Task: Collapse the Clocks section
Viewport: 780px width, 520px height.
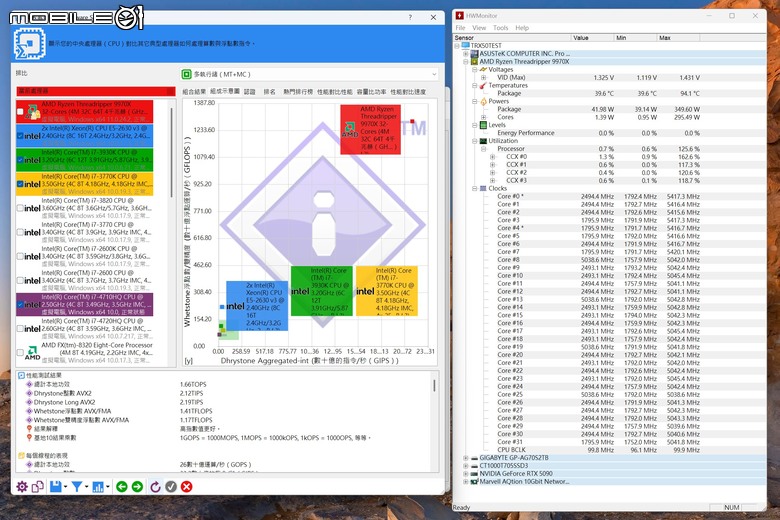Action: click(475, 189)
